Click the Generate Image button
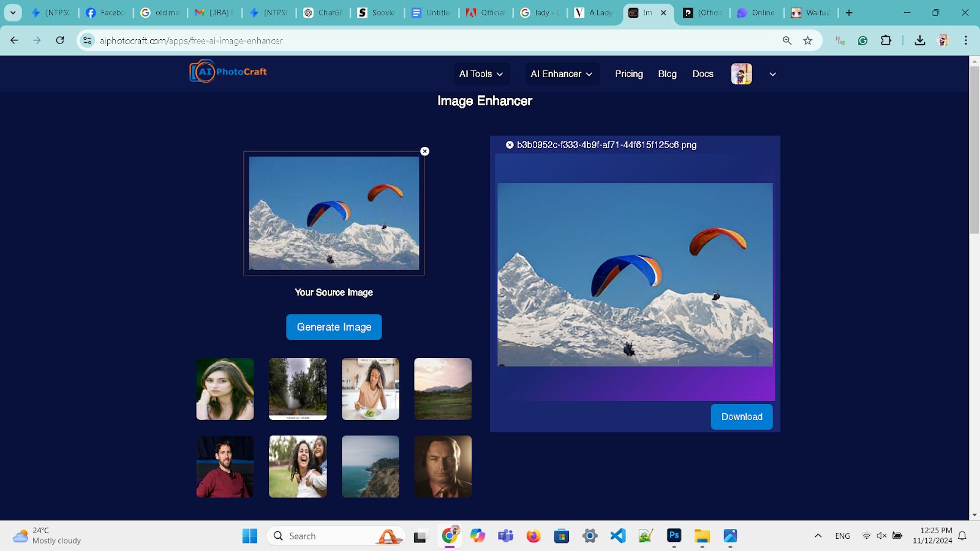 pos(334,327)
